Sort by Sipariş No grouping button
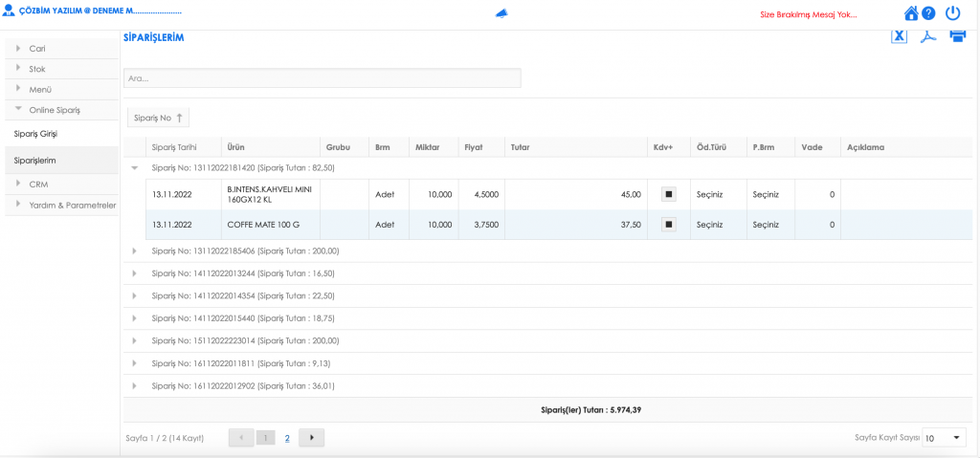This screenshot has height=458, width=980. (159, 118)
